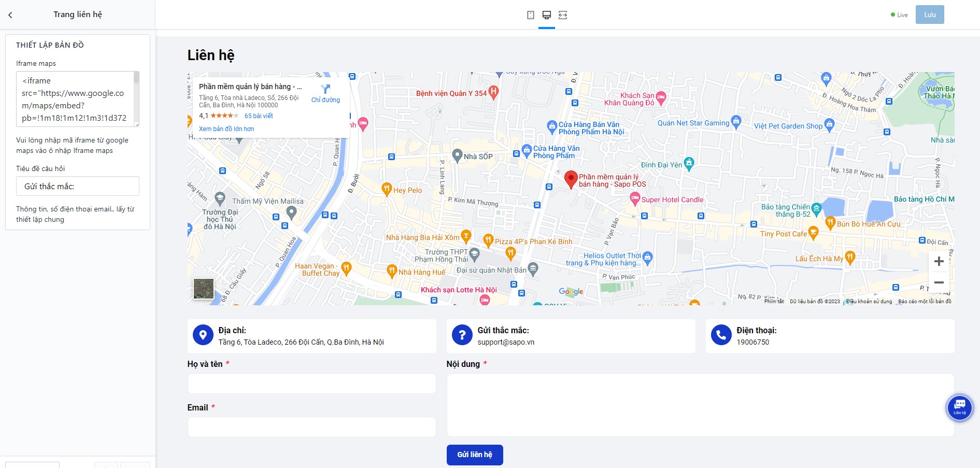This screenshot has width=980, height=468.
Task: Open Chỉ đường directions icon on map
Action: [325, 93]
